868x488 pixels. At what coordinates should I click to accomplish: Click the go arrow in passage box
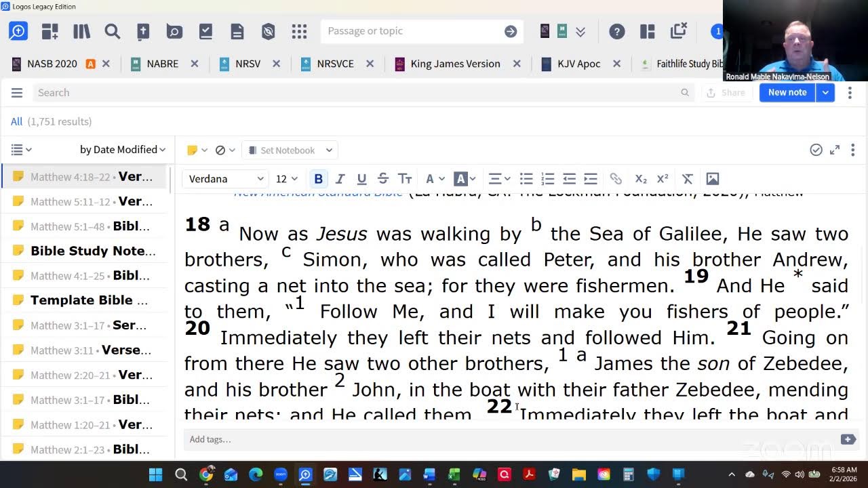(x=511, y=31)
